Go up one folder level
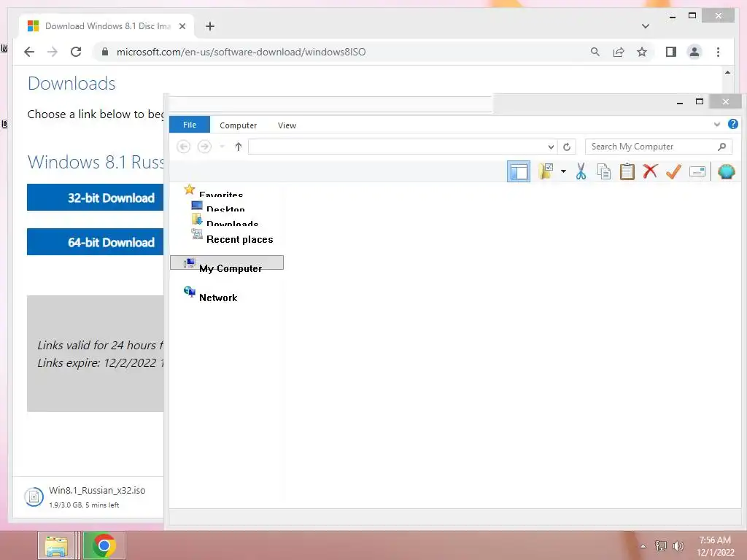The image size is (747, 560). click(x=239, y=146)
